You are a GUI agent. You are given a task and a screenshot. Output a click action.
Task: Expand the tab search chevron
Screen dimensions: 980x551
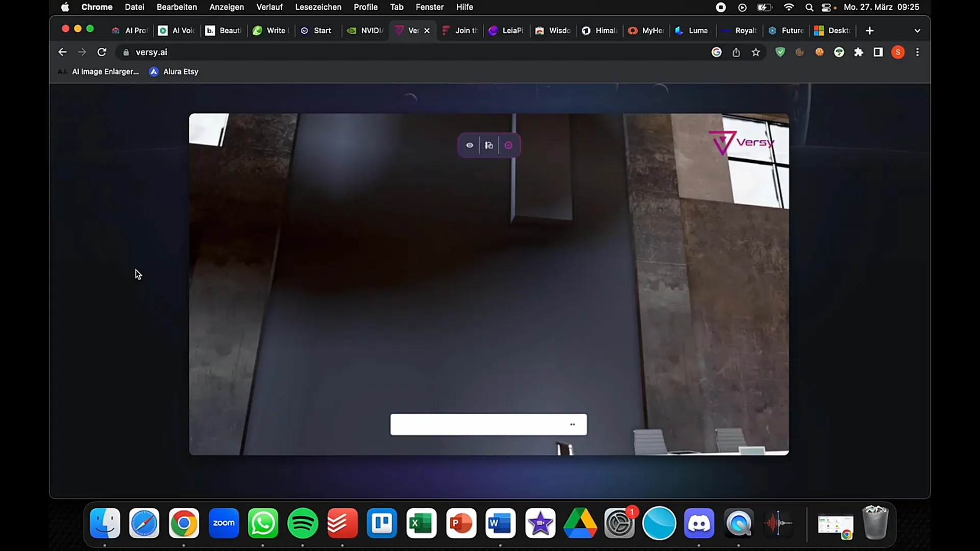coord(917,31)
